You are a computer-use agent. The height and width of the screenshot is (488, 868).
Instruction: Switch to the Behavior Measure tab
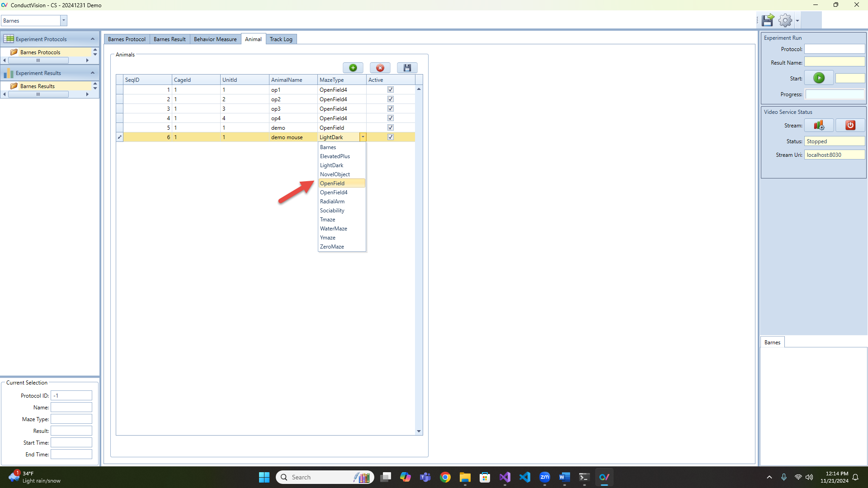tap(215, 39)
